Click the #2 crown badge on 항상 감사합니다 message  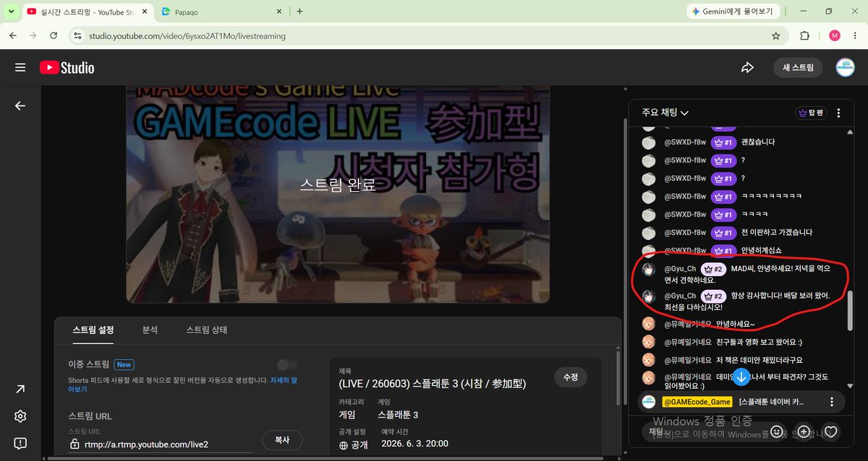click(713, 296)
